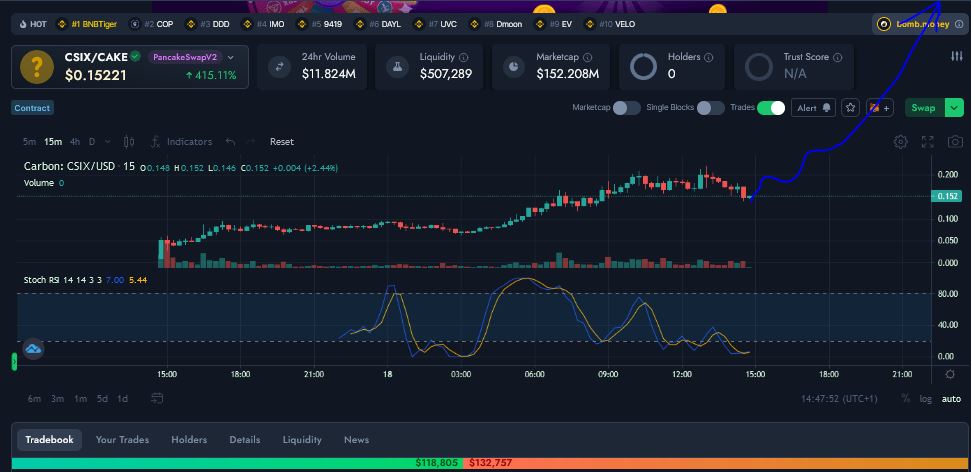Screen dimensions: 971x472
Task: Select the 3m date range
Action: click(x=58, y=399)
